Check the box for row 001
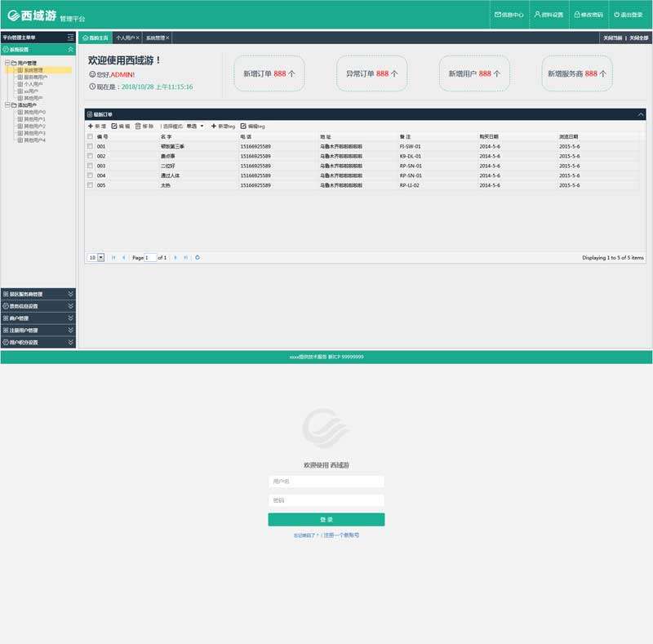The image size is (653, 644). (x=90, y=146)
